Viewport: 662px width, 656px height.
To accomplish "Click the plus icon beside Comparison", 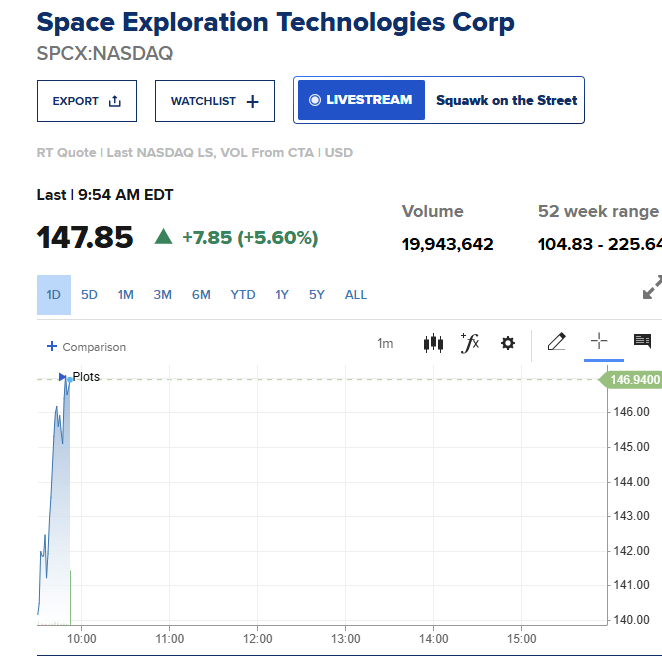I will [52, 346].
